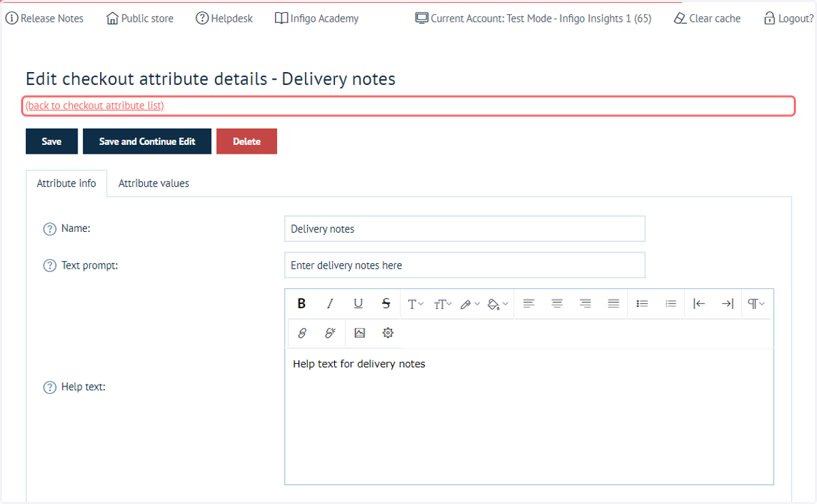Open the background fill color dropdown
817x504 pixels.
coord(498,304)
